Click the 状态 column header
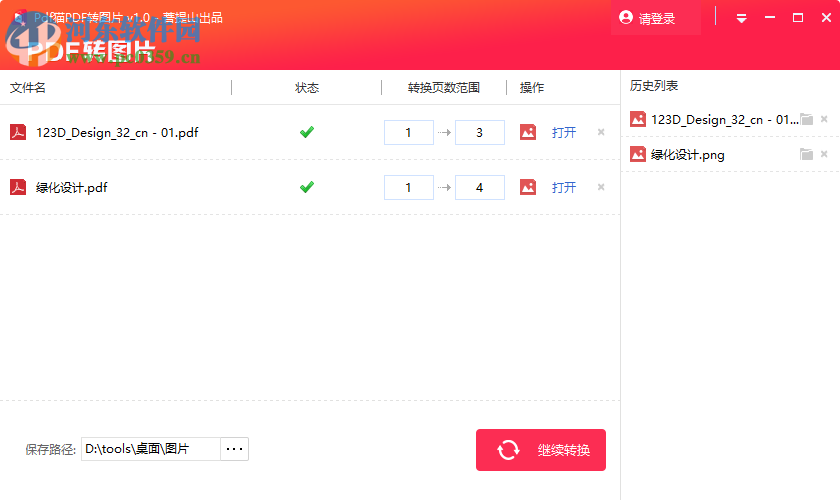The height and width of the screenshot is (500, 840). pyautogui.click(x=307, y=88)
